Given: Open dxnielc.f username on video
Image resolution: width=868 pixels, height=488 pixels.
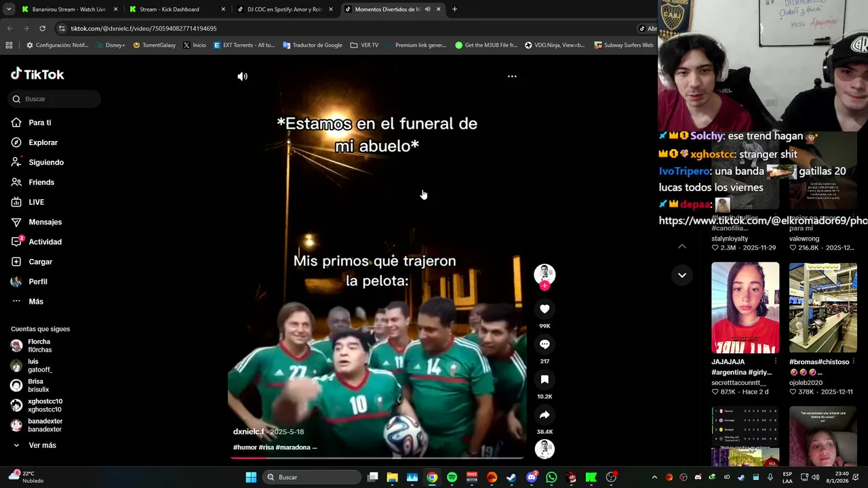Looking at the screenshot, I should coord(248,432).
